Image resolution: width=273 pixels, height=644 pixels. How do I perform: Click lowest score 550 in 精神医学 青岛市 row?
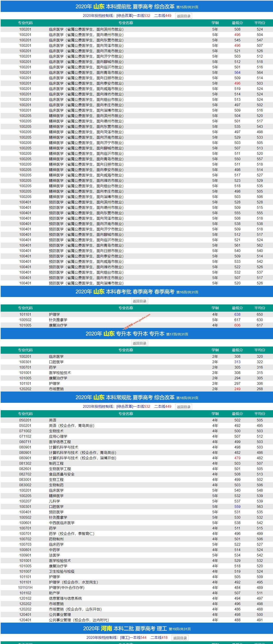point(237,159)
